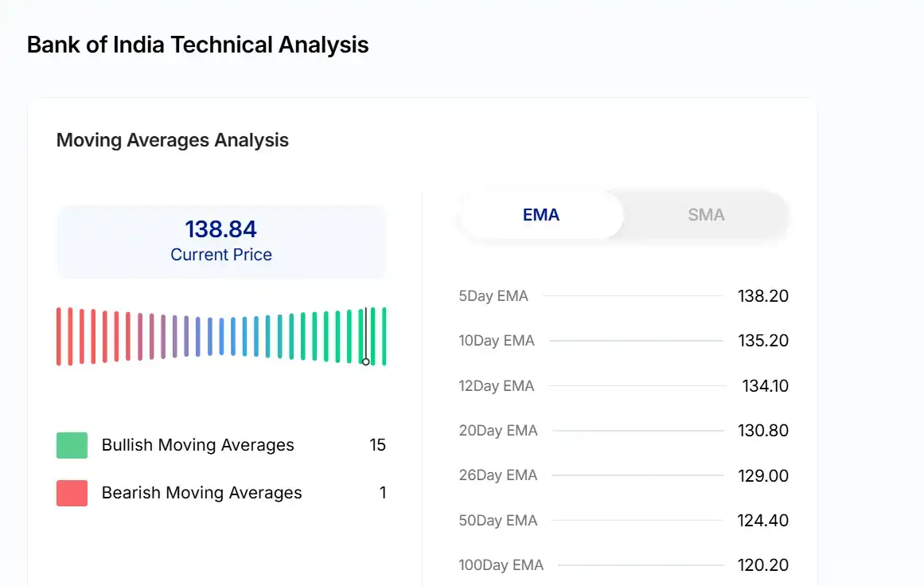The height and width of the screenshot is (586, 924).
Task: Select the 50Day EMA label
Action: click(498, 521)
